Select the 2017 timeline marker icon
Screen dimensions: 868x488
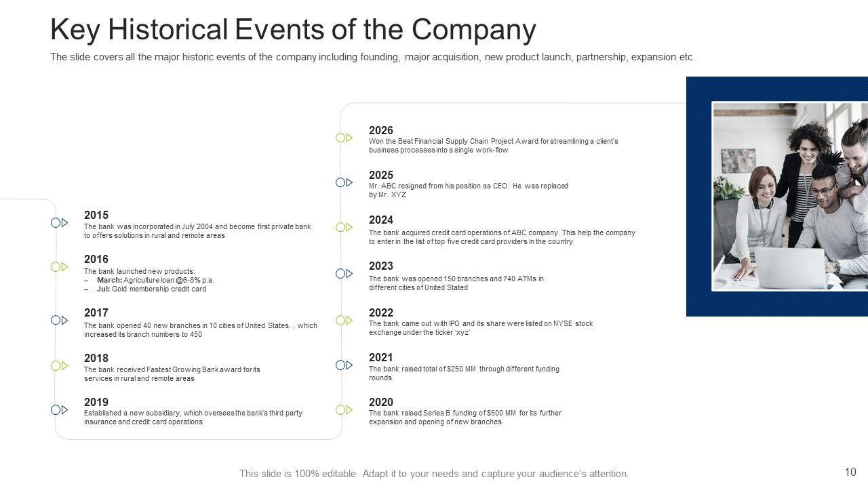click(x=60, y=320)
